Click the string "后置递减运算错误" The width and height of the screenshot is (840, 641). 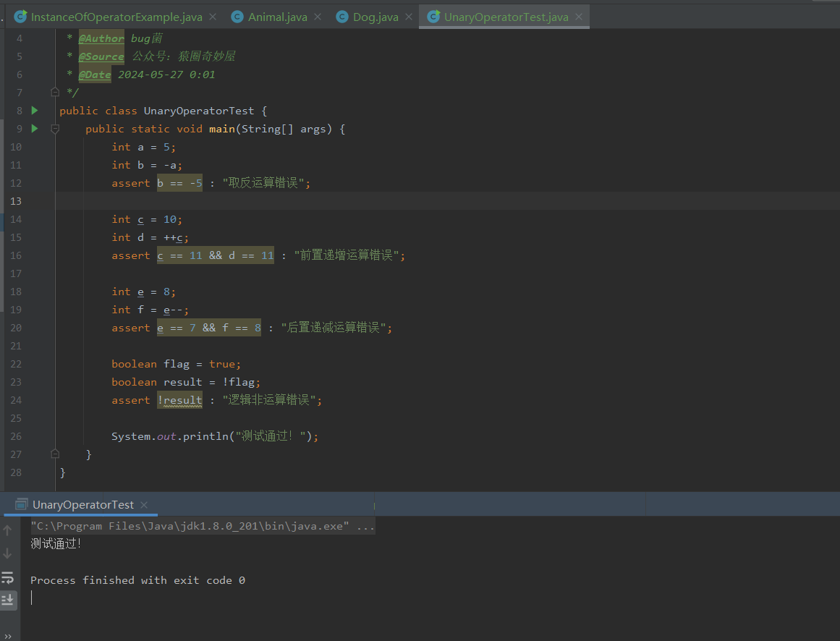[334, 328]
